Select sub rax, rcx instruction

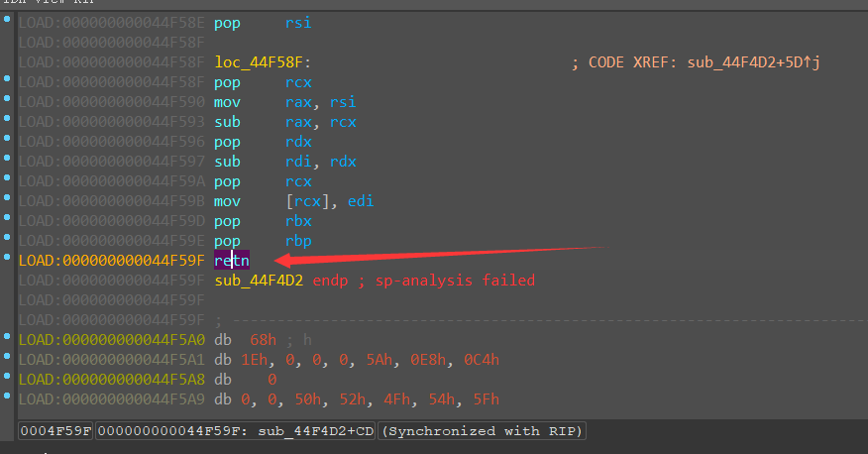285,122
